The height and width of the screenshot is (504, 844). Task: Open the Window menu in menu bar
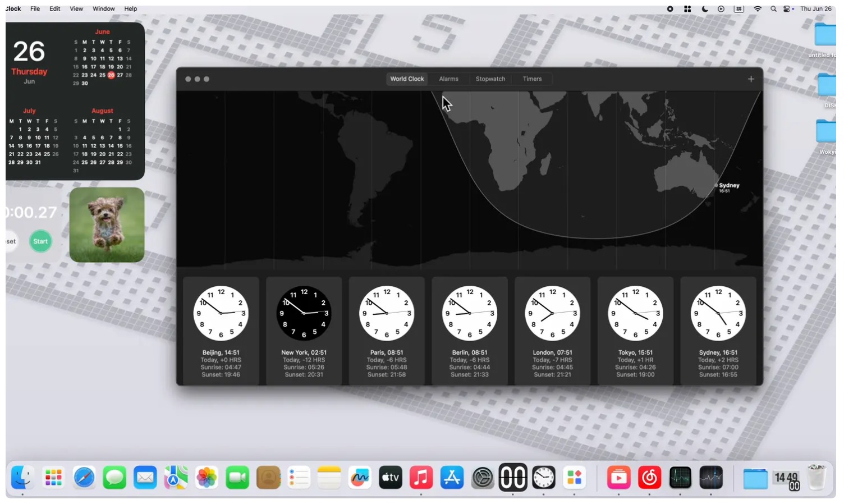(x=103, y=9)
